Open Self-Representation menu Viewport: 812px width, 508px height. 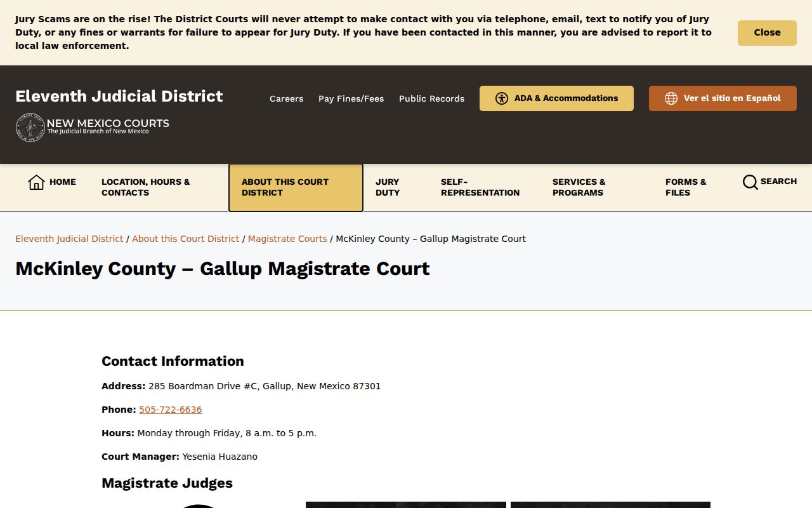click(480, 187)
